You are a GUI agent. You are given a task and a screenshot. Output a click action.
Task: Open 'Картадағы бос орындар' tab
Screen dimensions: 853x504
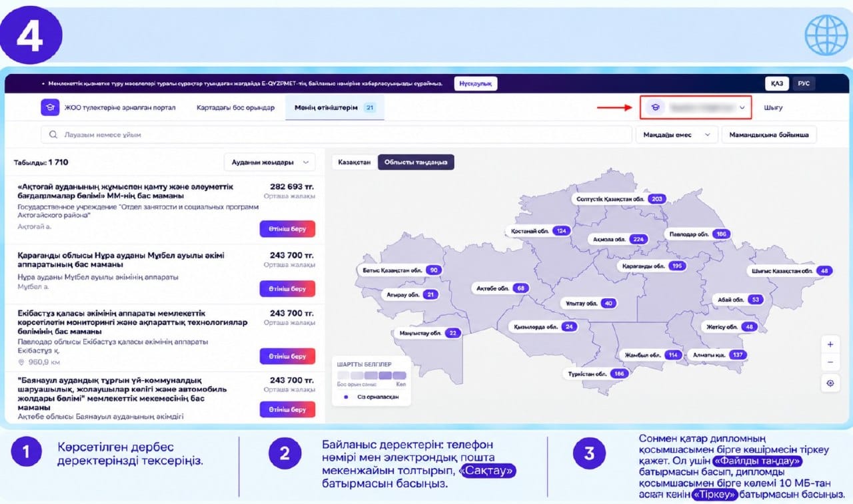click(235, 108)
